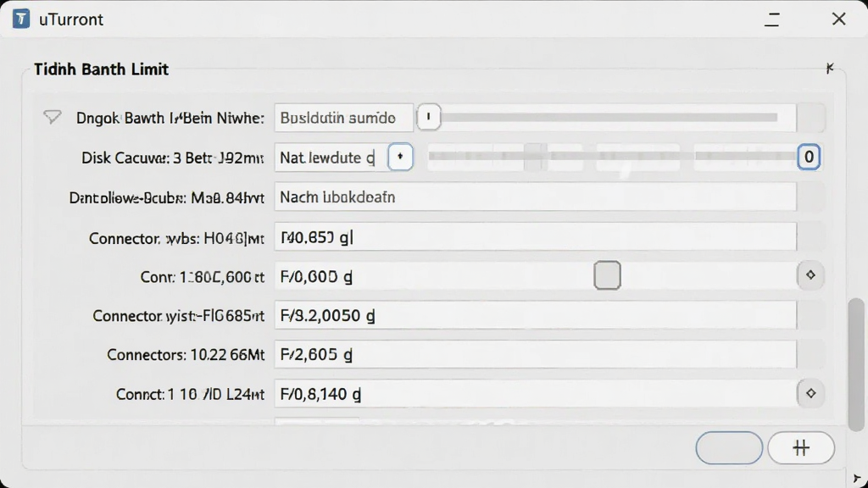The width and height of the screenshot is (868, 488).
Task: Open the Nat lewdute dropdown
Action: pyautogui.click(x=331, y=158)
